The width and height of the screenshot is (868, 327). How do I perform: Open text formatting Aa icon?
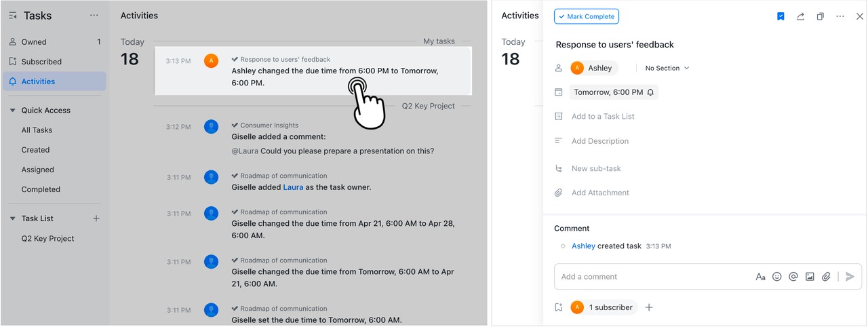760,277
